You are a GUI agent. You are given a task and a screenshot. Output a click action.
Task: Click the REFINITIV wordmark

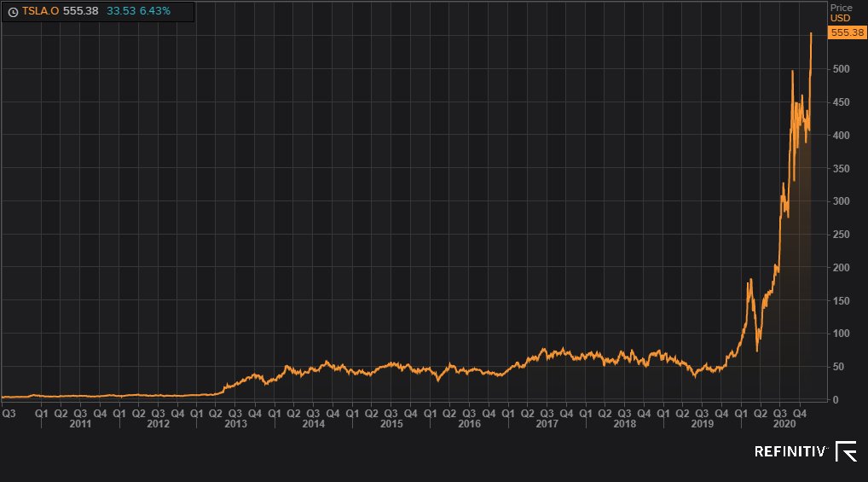791,451
